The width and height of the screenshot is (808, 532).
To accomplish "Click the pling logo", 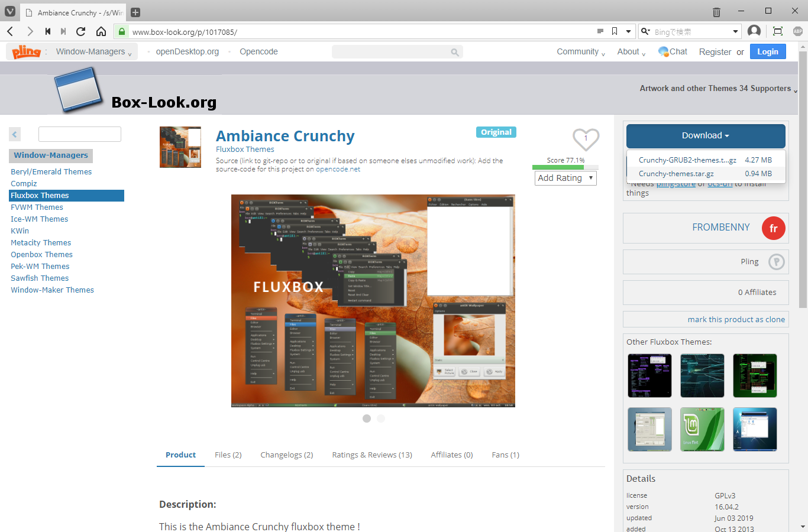I will pyautogui.click(x=27, y=52).
